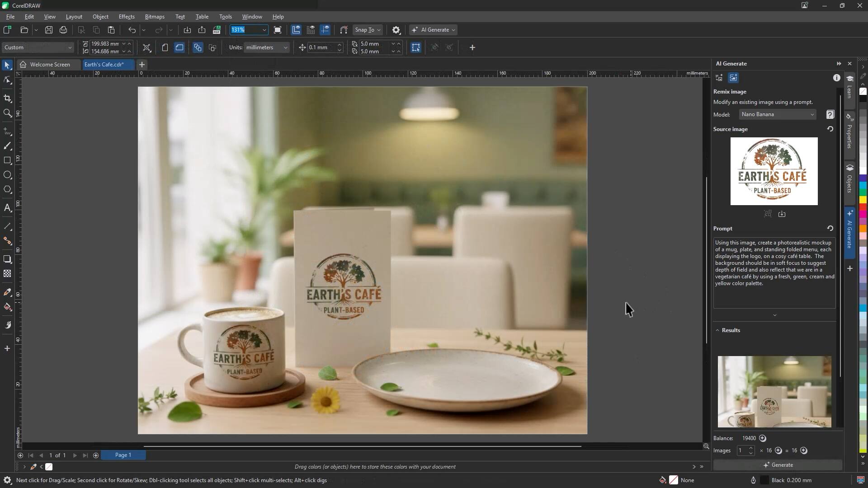The image size is (868, 488).
Task: Open the Bitmaps menu
Action: 155,17
